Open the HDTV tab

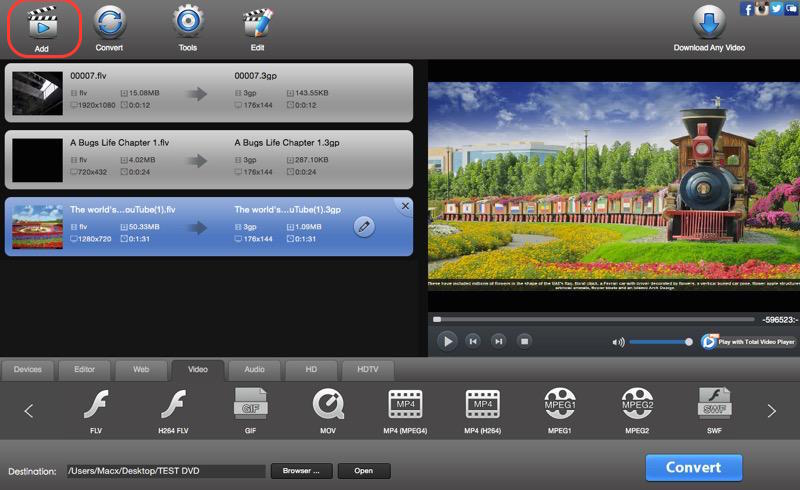pos(367,369)
